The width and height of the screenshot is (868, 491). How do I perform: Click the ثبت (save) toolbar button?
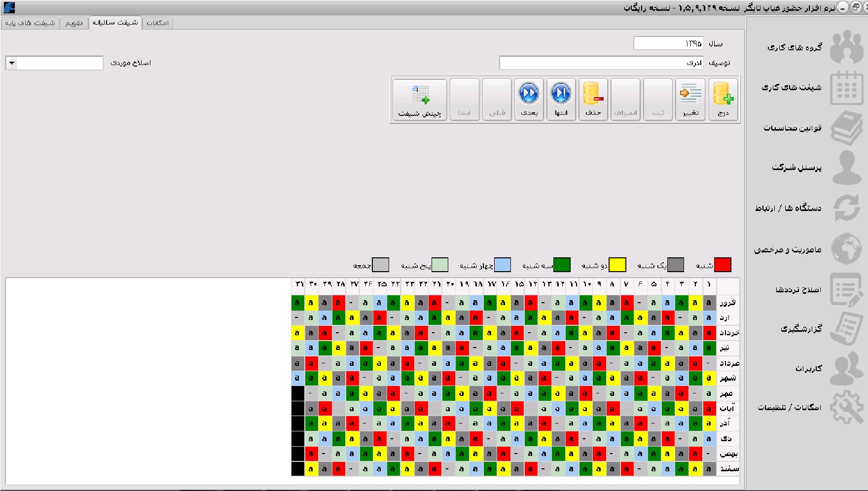tap(658, 99)
